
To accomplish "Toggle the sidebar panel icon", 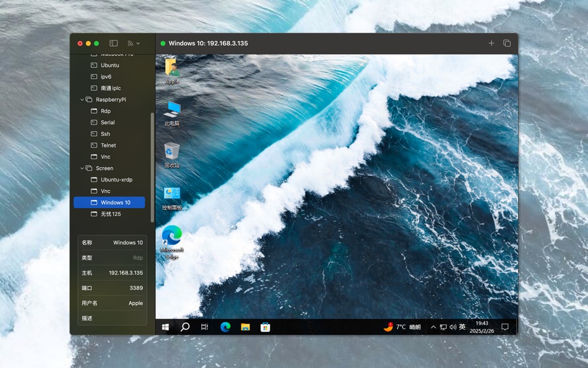I will pos(113,43).
